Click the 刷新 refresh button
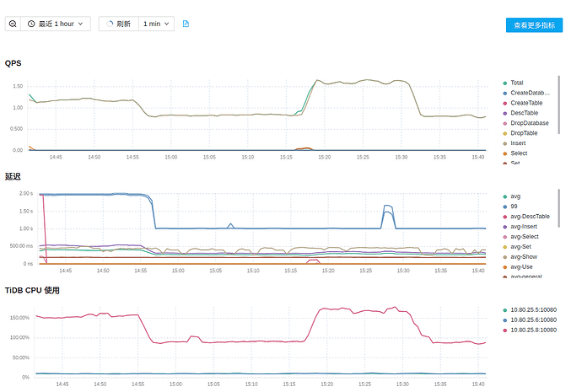 coord(119,24)
